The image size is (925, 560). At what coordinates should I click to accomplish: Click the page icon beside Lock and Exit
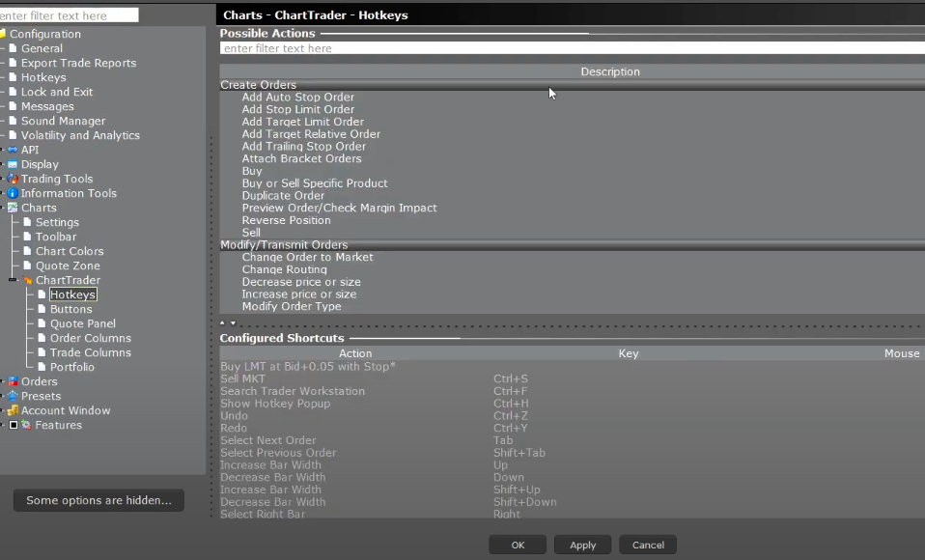(13, 92)
